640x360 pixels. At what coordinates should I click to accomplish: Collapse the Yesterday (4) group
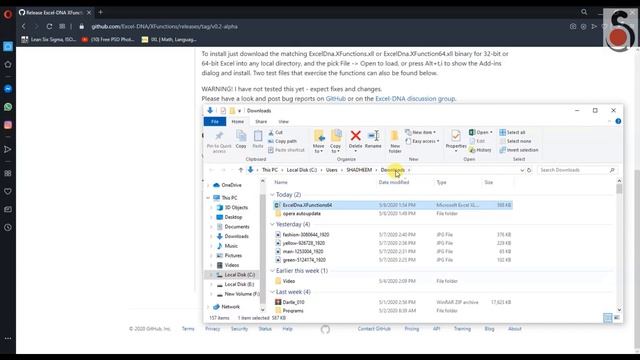click(x=272, y=224)
